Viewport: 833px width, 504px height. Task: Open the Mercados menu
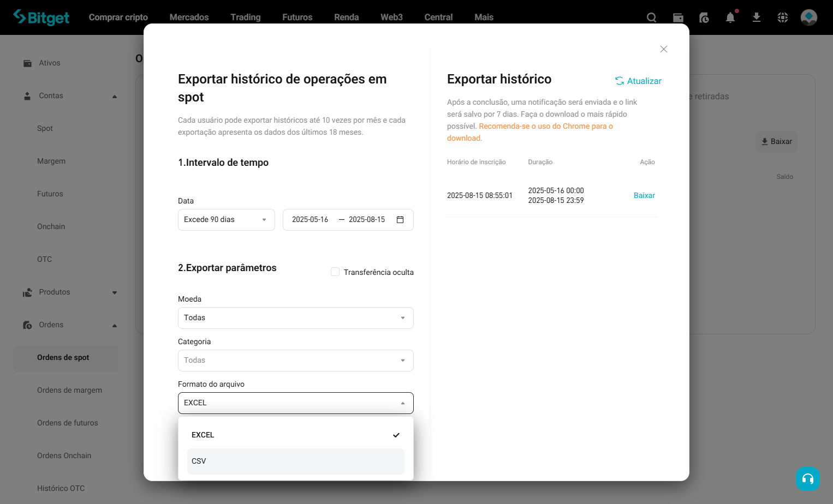189,17
